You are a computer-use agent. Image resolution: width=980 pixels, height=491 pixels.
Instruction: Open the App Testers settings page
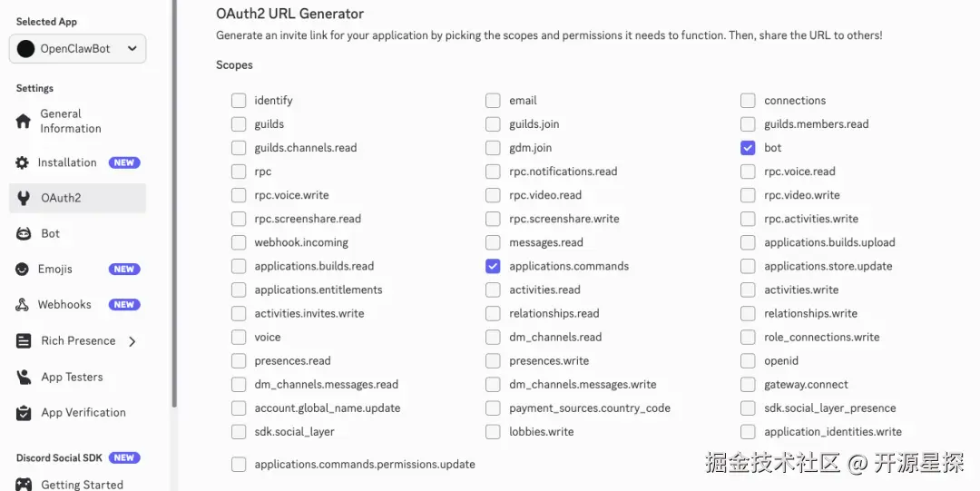72,377
